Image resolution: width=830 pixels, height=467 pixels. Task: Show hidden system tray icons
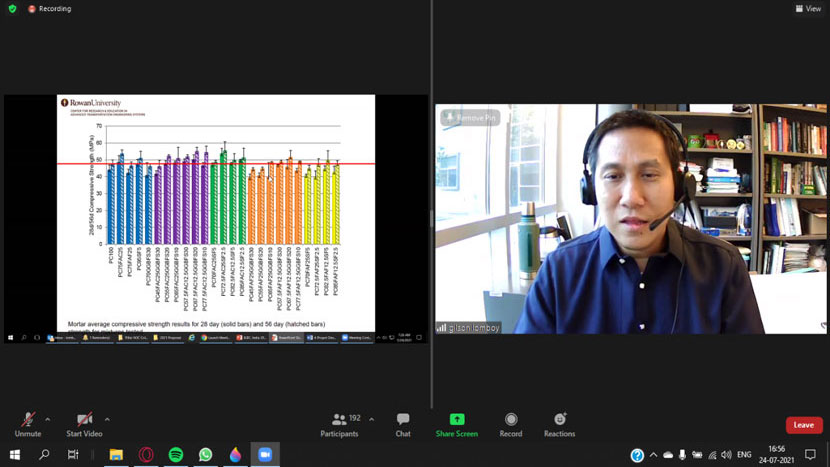(x=654, y=455)
